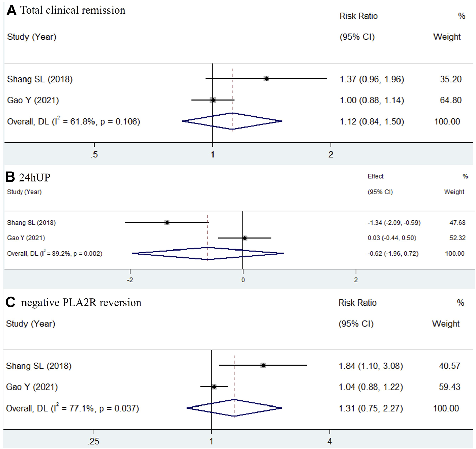Select the '24hUP' panel title
Screen dimensions: 476x449
pyautogui.click(x=35, y=177)
